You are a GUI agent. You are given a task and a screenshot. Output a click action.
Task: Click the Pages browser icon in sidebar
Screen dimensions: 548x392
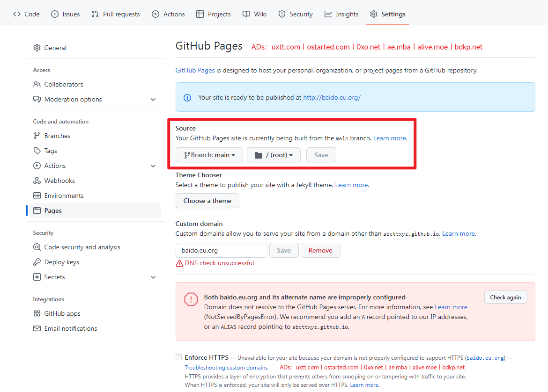(x=37, y=211)
